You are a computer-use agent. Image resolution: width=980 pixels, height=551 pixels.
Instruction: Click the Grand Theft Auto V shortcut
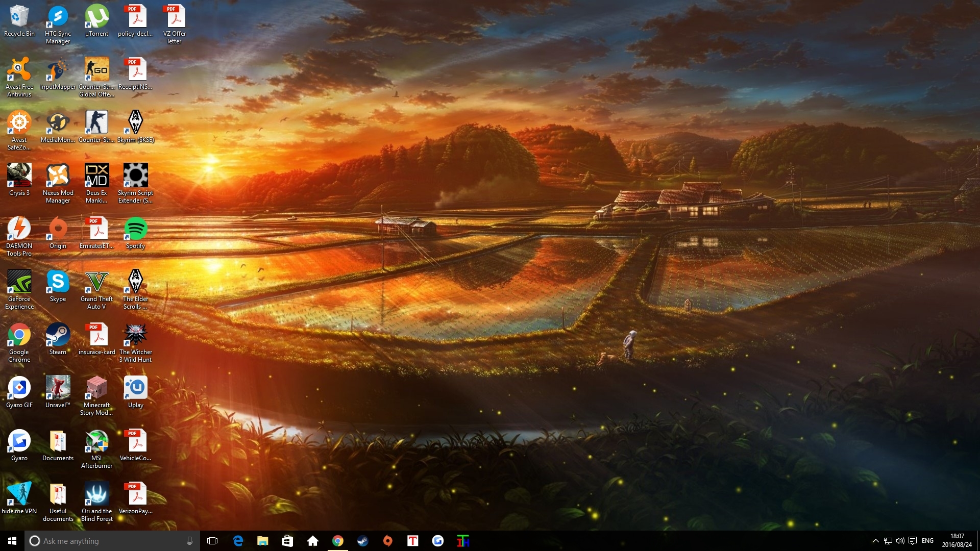(96, 282)
